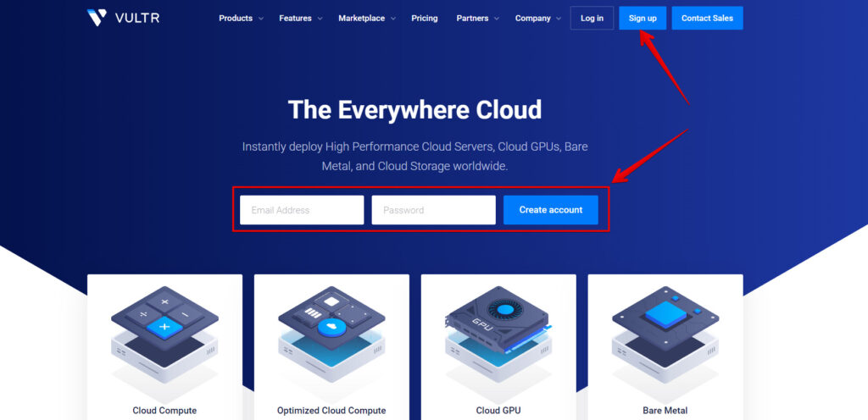
Task: Click the Log in button
Action: tap(592, 19)
